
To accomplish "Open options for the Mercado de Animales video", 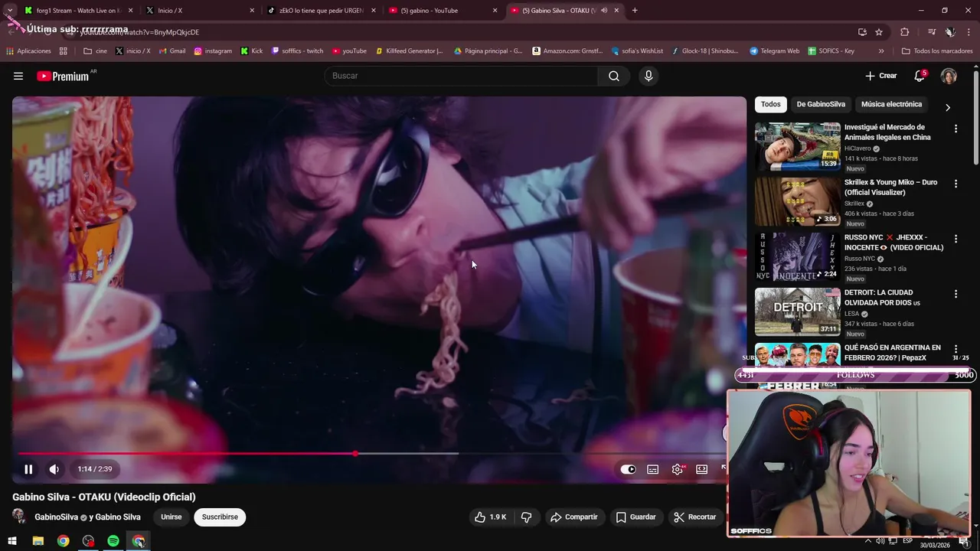I will tap(955, 129).
